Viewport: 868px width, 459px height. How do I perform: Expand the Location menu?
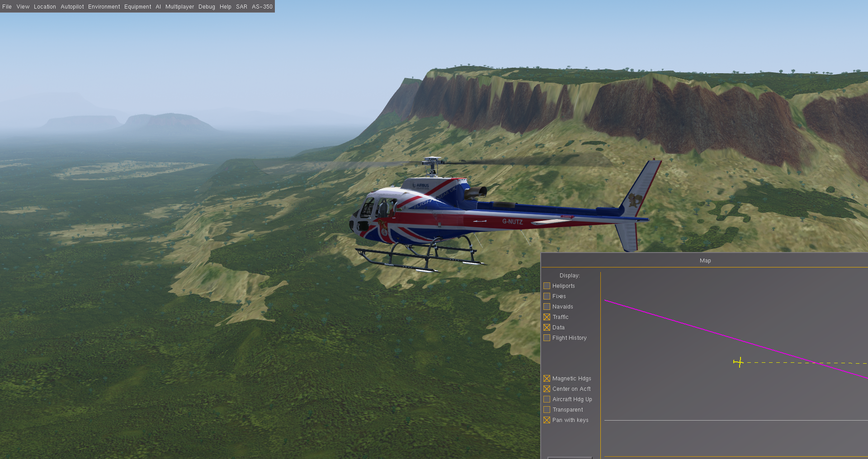pyautogui.click(x=45, y=7)
